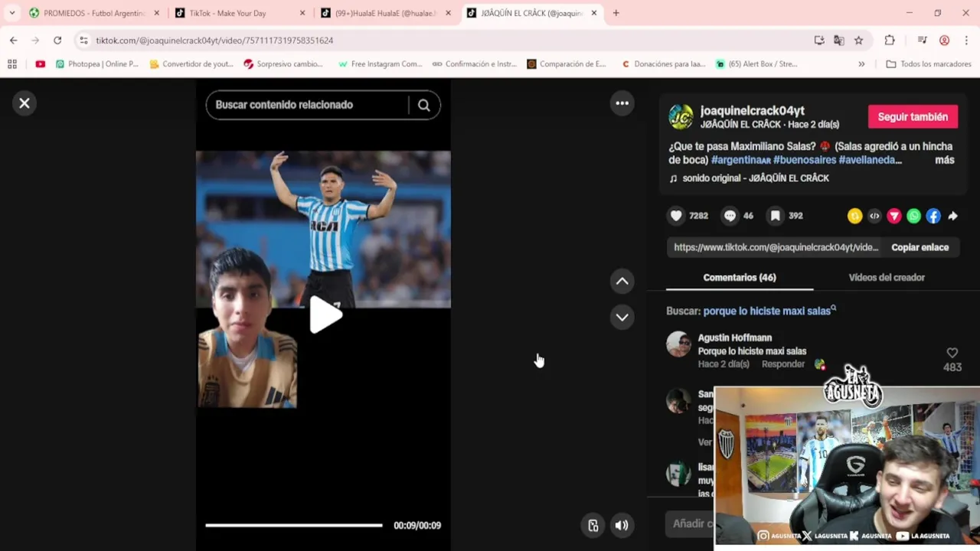This screenshot has width=980, height=551.
Task: Expand hidden bookmarks chevron
Action: (x=861, y=64)
